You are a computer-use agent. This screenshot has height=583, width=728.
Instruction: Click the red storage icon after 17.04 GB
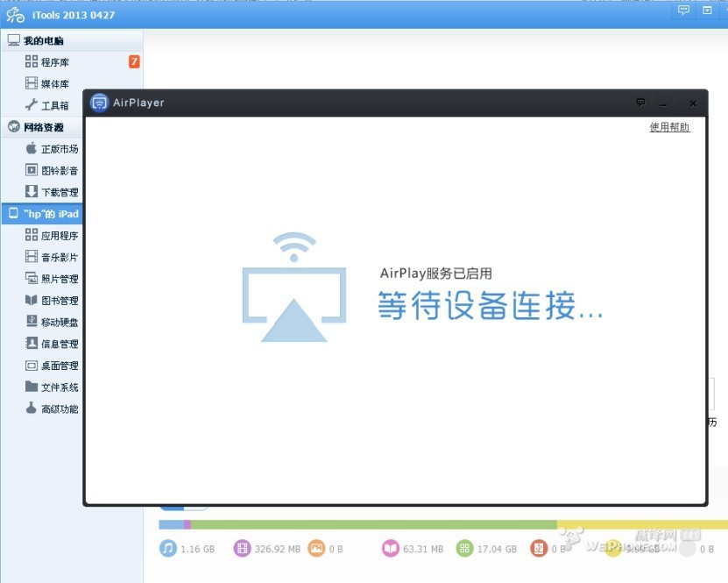(539, 549)
